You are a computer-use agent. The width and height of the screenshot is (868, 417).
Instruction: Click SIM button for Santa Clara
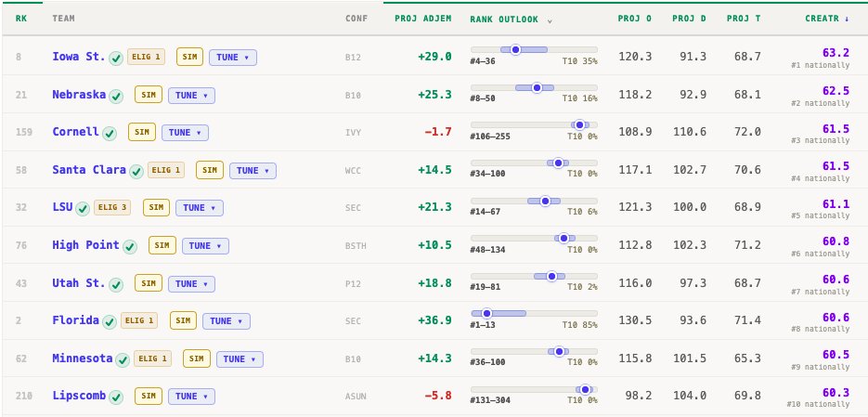point(210,170)
